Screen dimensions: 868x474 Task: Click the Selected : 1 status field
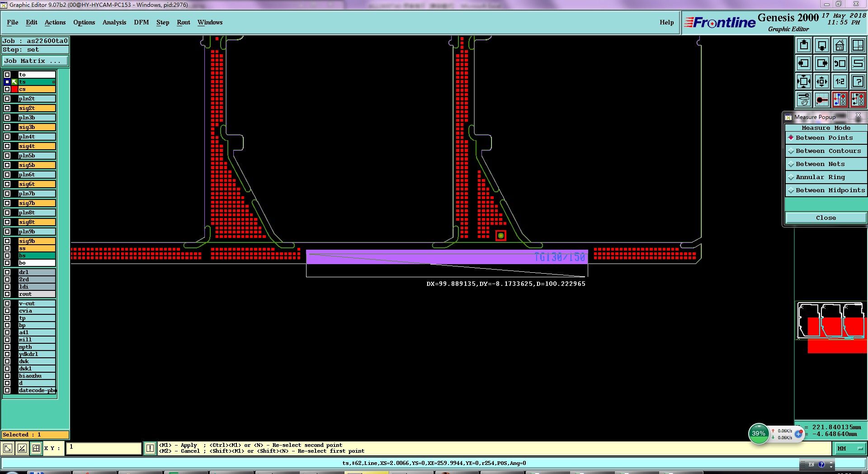point(35,435)
